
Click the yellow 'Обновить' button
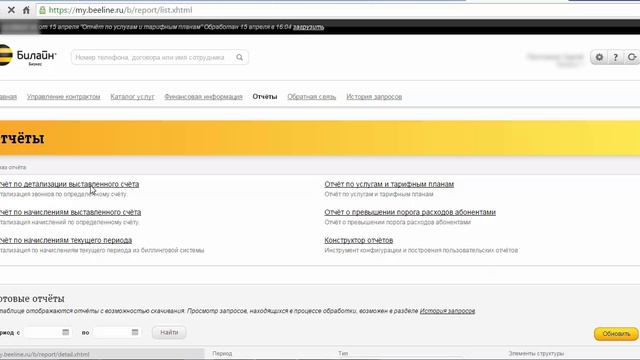click(616, 333)
